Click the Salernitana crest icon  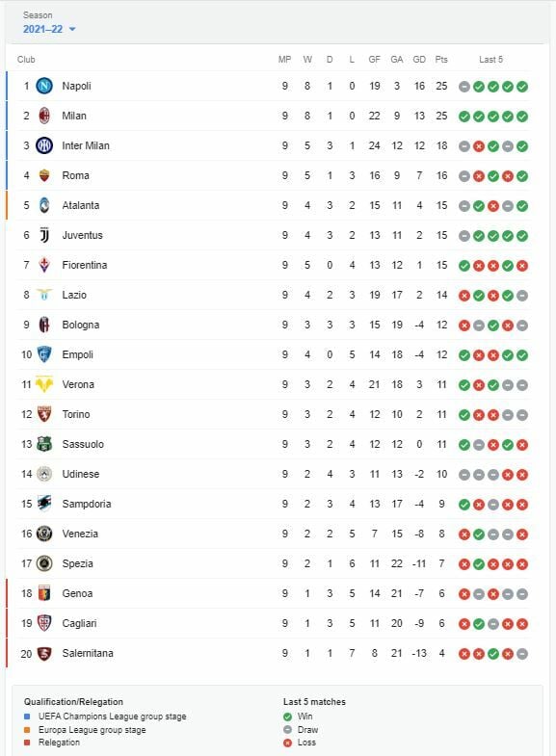[44, 653]
